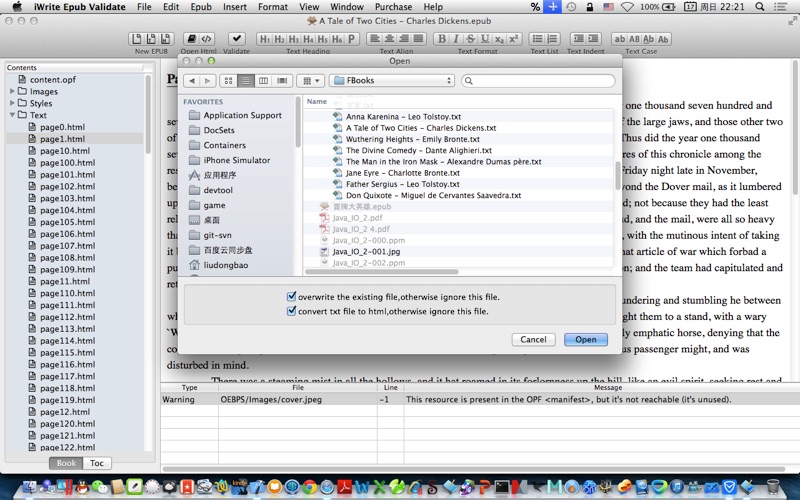Switch sidebar to Book tab

[66, 463]
